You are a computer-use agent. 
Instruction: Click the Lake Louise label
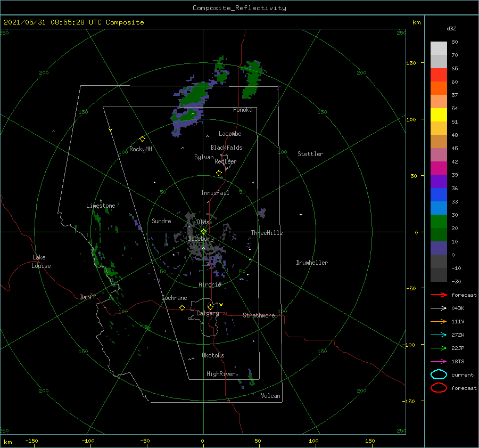click(x=41, y=262)
